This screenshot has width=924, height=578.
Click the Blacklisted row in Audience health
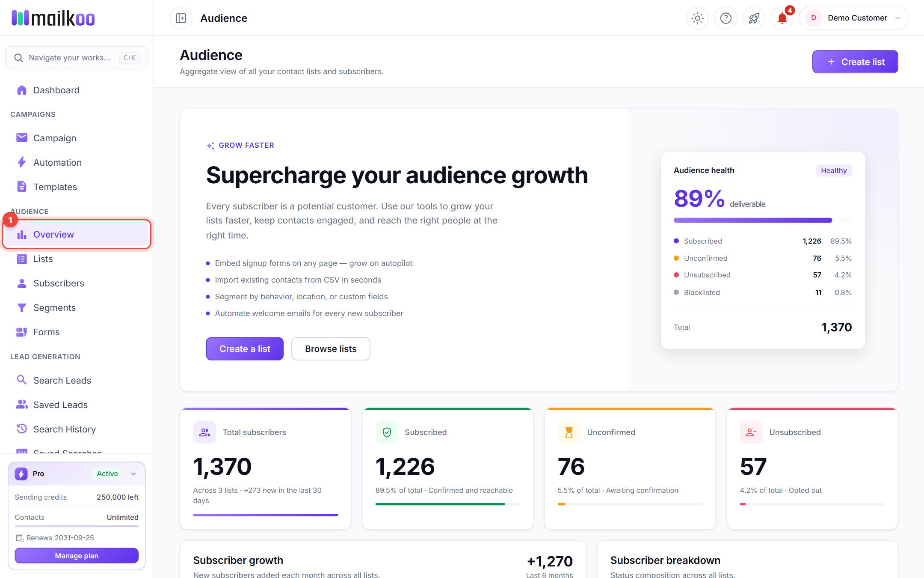pyautogui.click(x=762, y=292)
